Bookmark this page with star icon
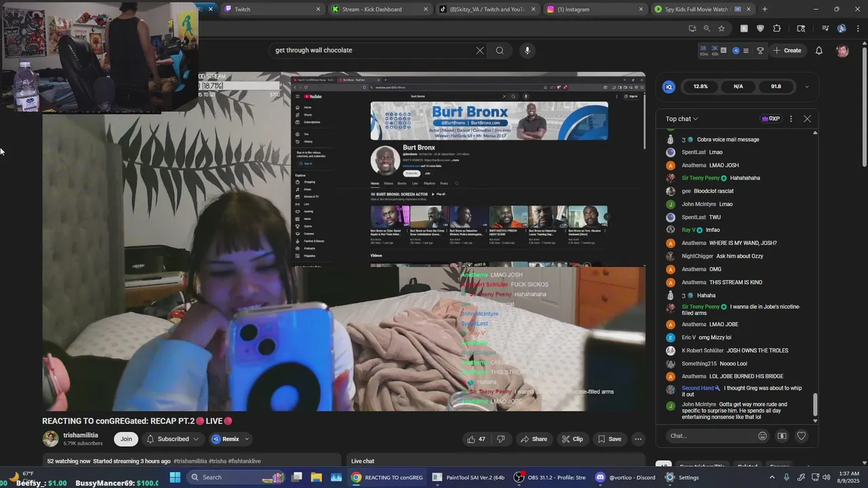Screen dimensions: 868x488 (722, 28)
